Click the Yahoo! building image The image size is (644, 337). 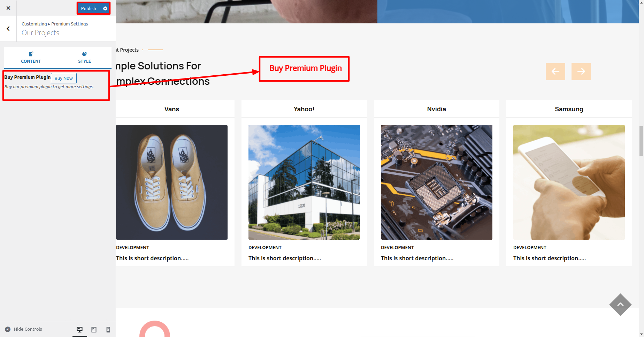tap(304, 182)
